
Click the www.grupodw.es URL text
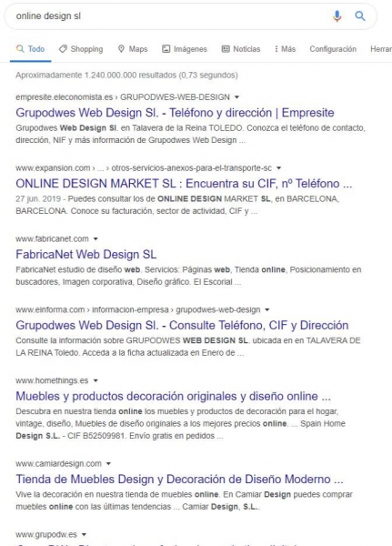click(x=46, y=534)
